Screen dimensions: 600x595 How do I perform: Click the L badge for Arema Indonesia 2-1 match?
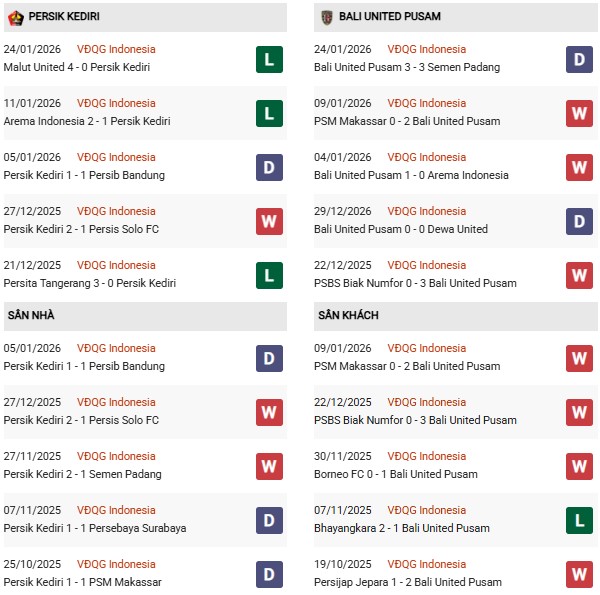tap(269, 113)
